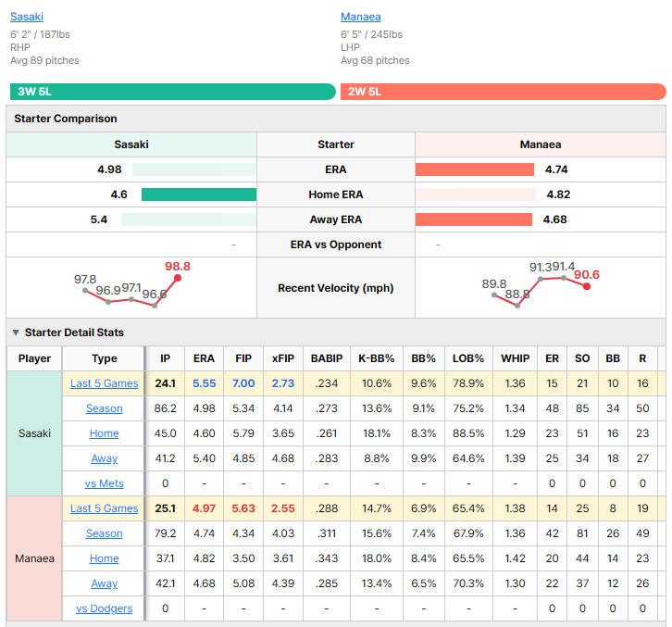This screenshot has height=627, width=672.
Task: Click Sasaki season IP value 86.2
Action: pyautogui.click(x=165, y=408)
